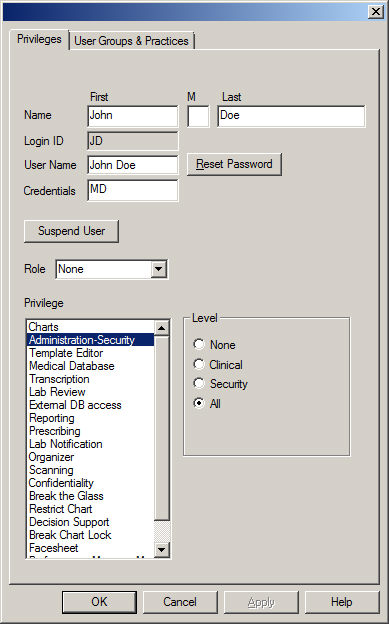Click the Login ID field showing JD
Screen dimensions: 389x624
pos(133,141)
